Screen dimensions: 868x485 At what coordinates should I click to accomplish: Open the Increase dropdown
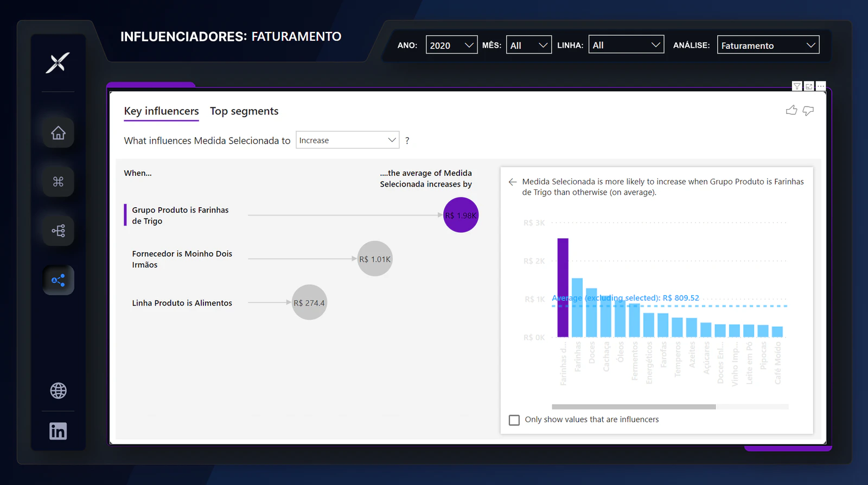(x=347, y=140)
